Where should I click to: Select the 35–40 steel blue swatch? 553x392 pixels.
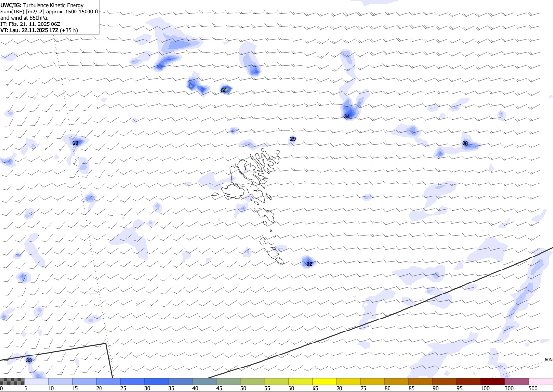[x=180, y=381]
